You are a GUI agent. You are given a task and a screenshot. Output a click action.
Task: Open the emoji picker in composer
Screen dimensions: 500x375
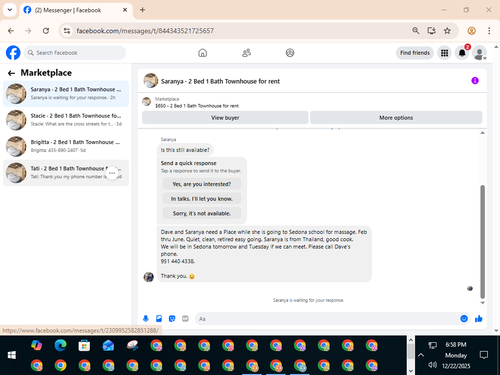(x=464, y=319)
